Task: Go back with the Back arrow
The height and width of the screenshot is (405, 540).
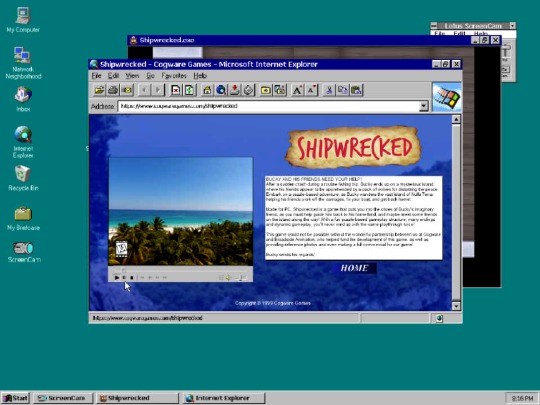Action: coord(144,90)
